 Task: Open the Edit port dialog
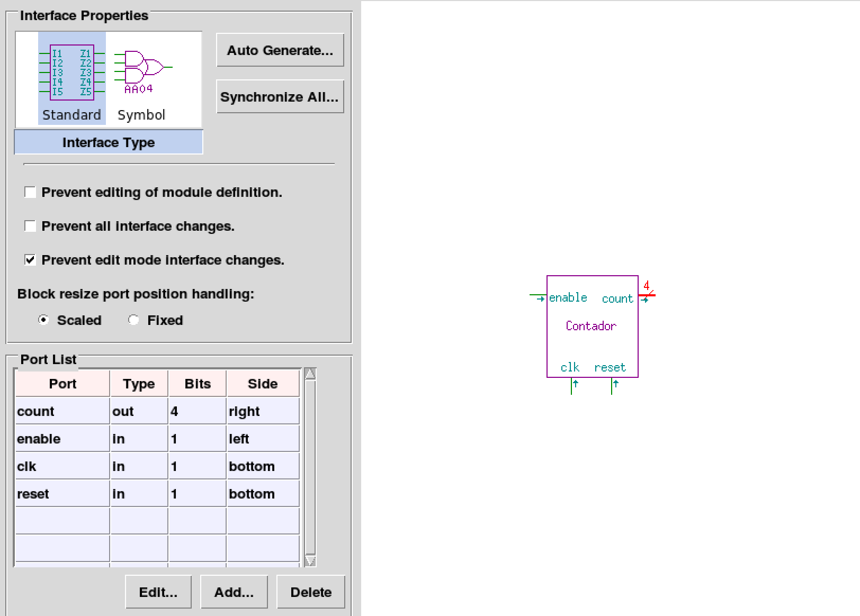[x=158, y=592]
